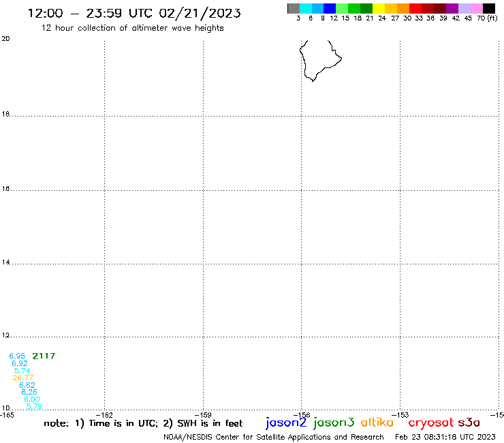
Task: Click wave height value 5.79
Action: coord(34,406)
